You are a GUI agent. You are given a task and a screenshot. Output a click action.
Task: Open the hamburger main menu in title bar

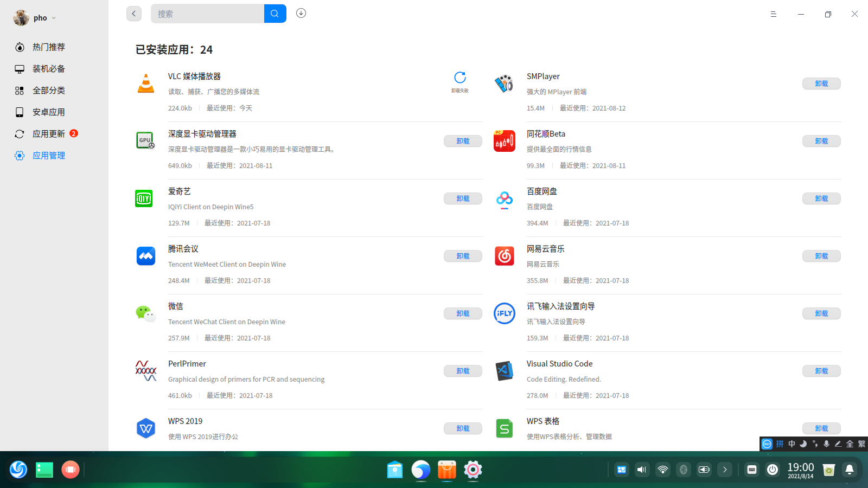[x=774, y=14]
